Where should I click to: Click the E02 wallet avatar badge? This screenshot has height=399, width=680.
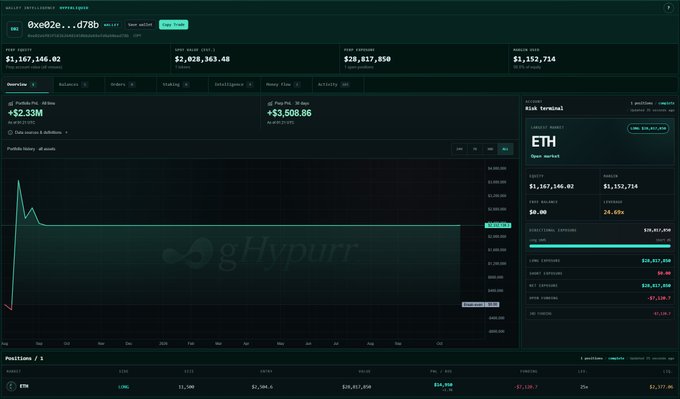pos(14,29)
